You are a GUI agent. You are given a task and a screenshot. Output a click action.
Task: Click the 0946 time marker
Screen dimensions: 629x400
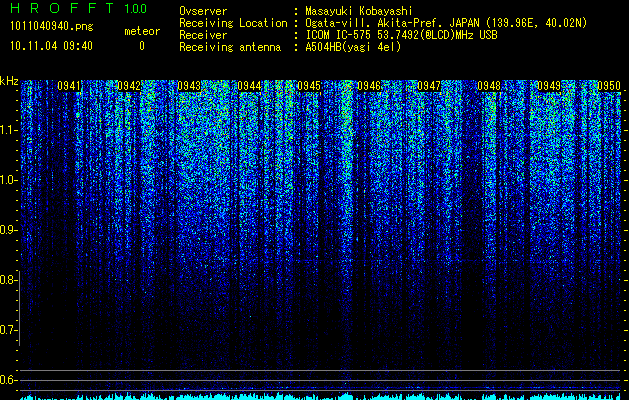click(369, 86)
